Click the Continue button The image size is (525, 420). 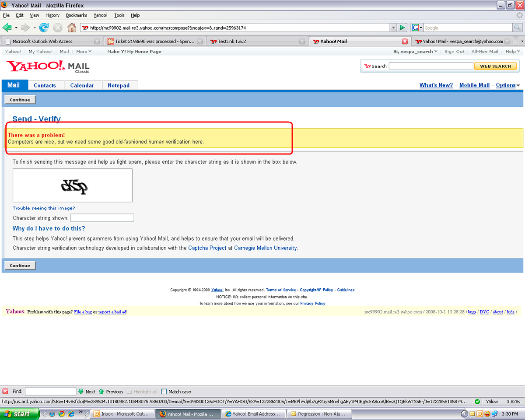coord(20,99)
